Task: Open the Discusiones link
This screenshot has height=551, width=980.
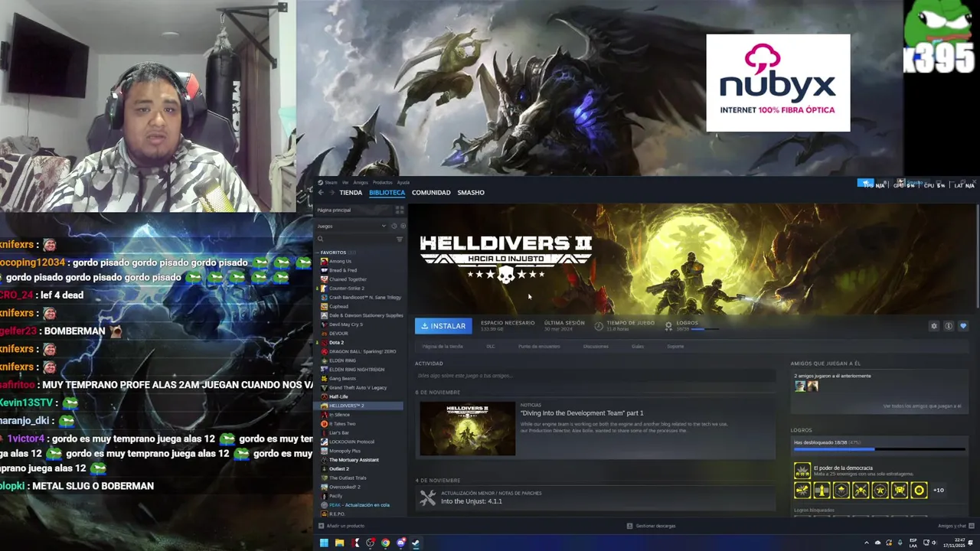Action: [596, 347]
